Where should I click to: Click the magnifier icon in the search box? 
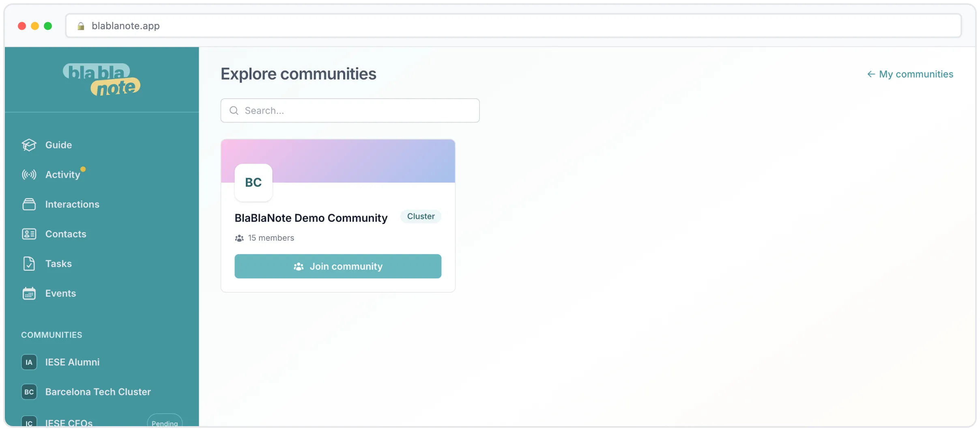(234, 110)
